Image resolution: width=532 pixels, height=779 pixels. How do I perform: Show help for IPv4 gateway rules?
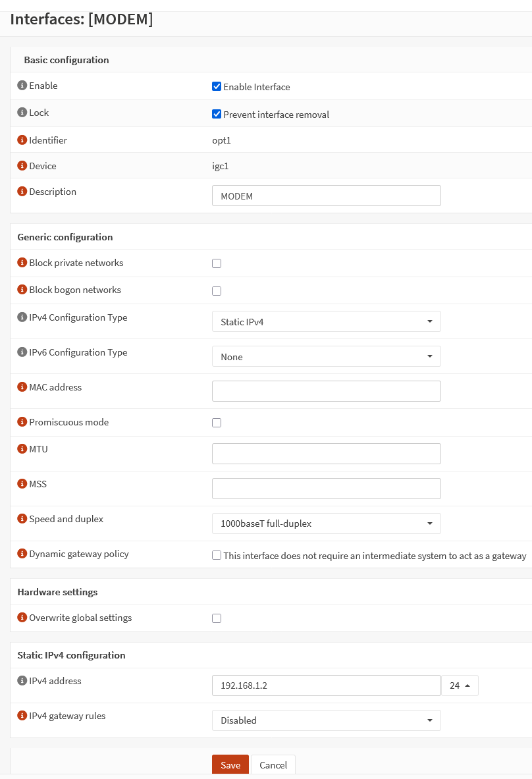point(22,716)
